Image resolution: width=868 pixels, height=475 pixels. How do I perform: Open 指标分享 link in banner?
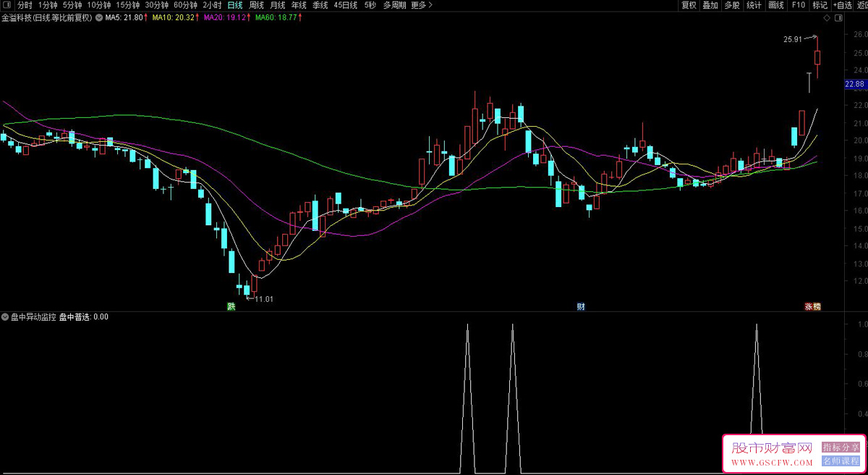coord(841,447)
